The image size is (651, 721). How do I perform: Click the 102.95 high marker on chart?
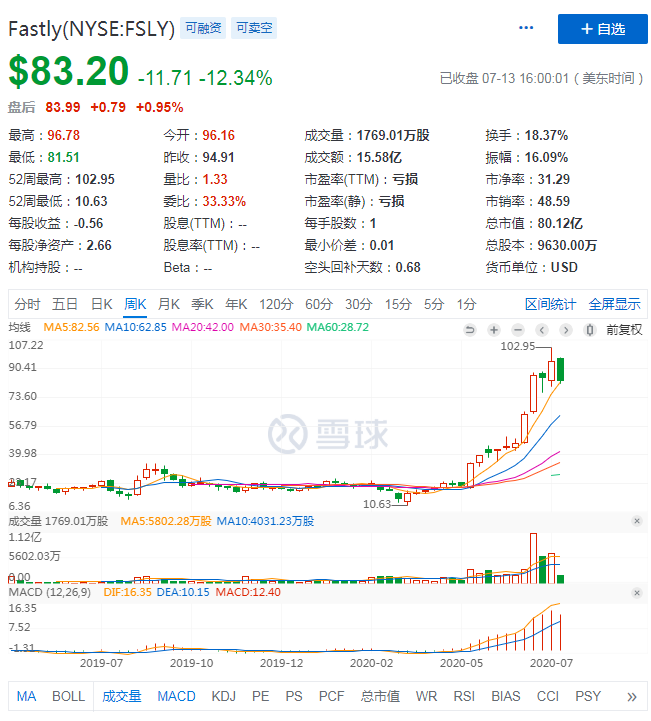pyautogui.click(x=518, y=346)
